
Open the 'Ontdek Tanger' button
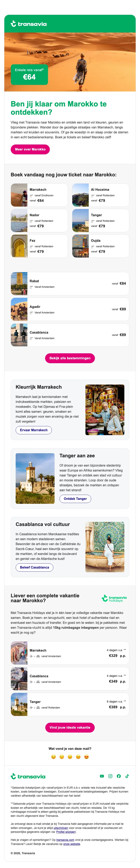(75, 499)
